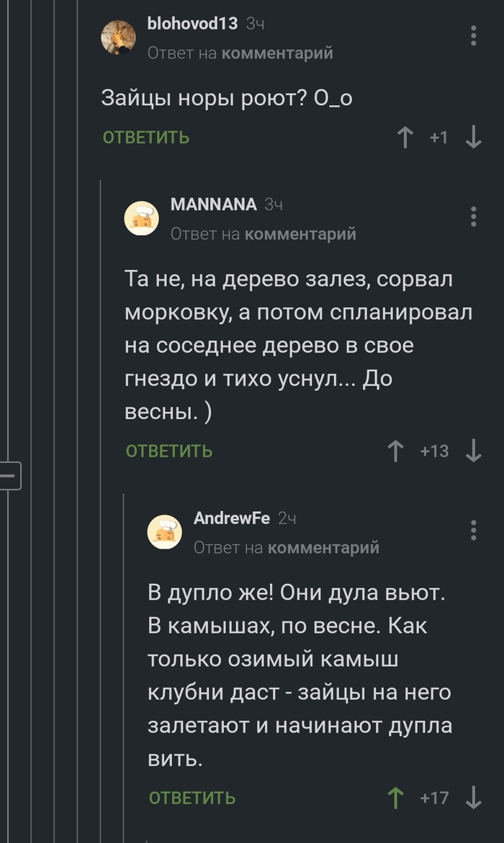The image size is (504, 843).
Task: Open options menu for blohovod13's comment
Action: tap(473, 36)
